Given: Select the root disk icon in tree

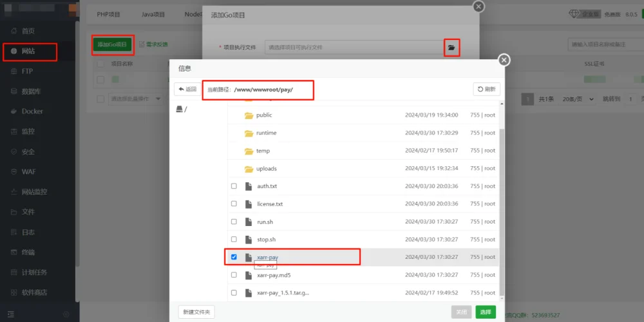Looking at the screenshot, I should (180, 109).
